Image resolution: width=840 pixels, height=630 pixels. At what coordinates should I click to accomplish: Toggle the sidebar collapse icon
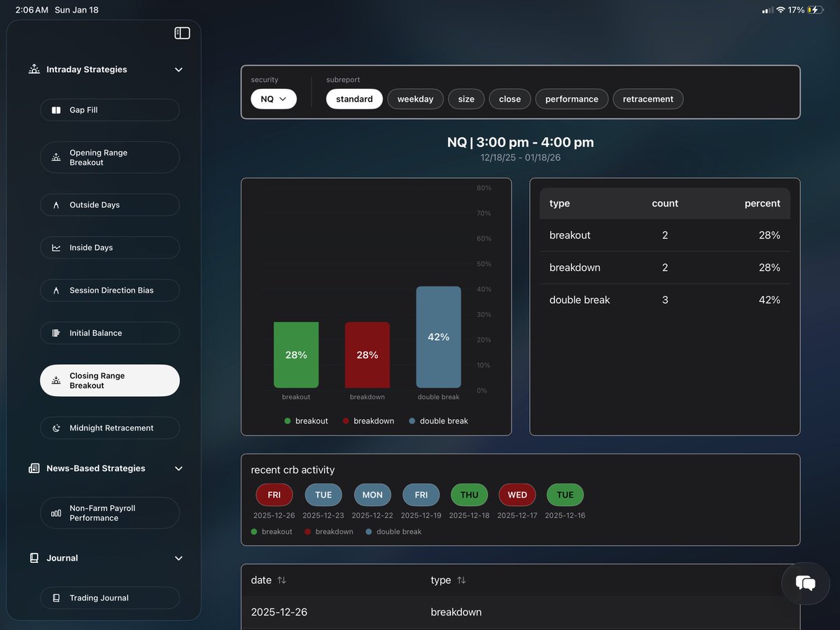182,33
